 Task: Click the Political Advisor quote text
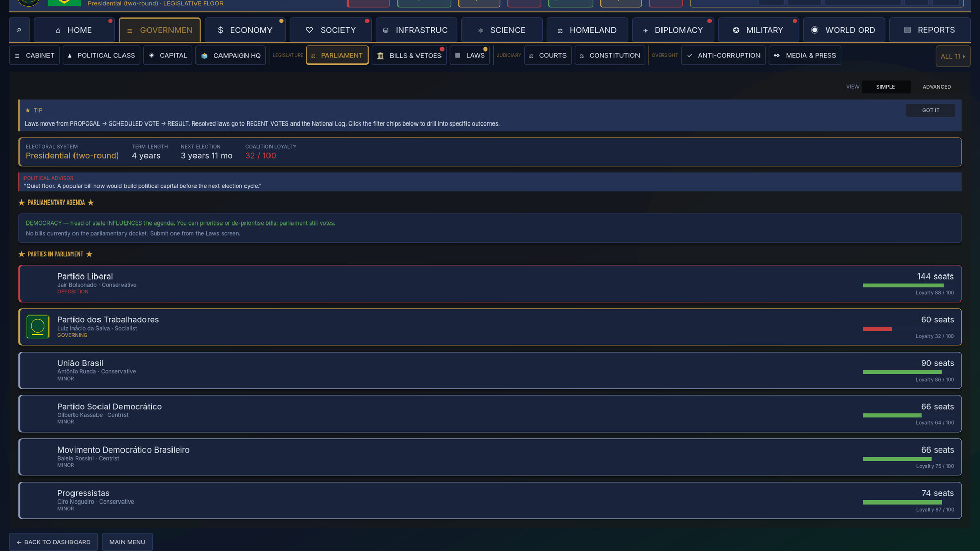(142, 186)
